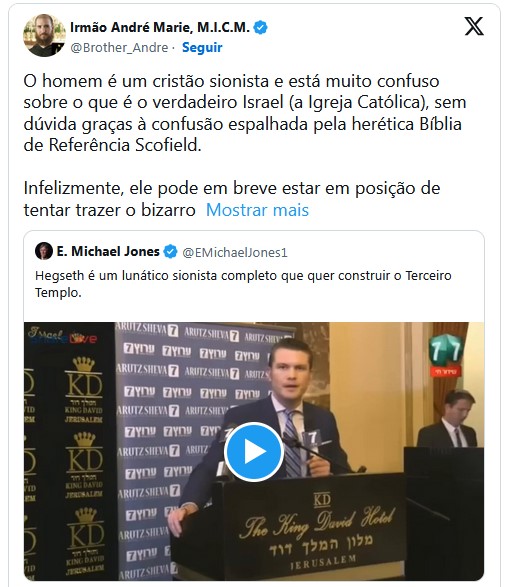Click the man at the right podium in video

tap(449, 419)
